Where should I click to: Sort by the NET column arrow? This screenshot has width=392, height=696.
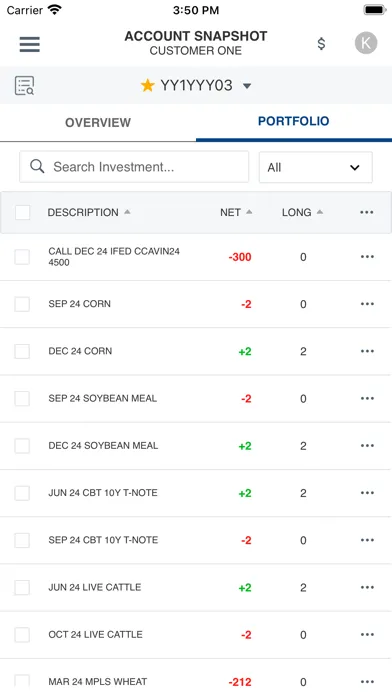[x=249, y=212]
